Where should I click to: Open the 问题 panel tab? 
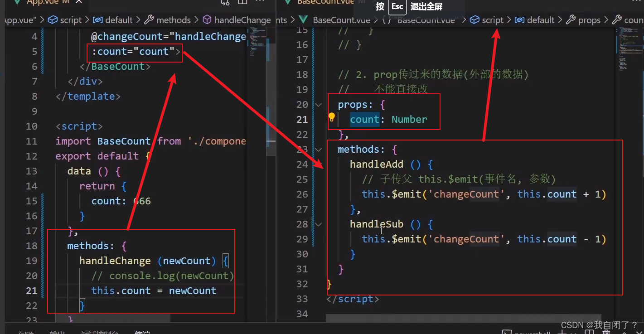point(26,332)
